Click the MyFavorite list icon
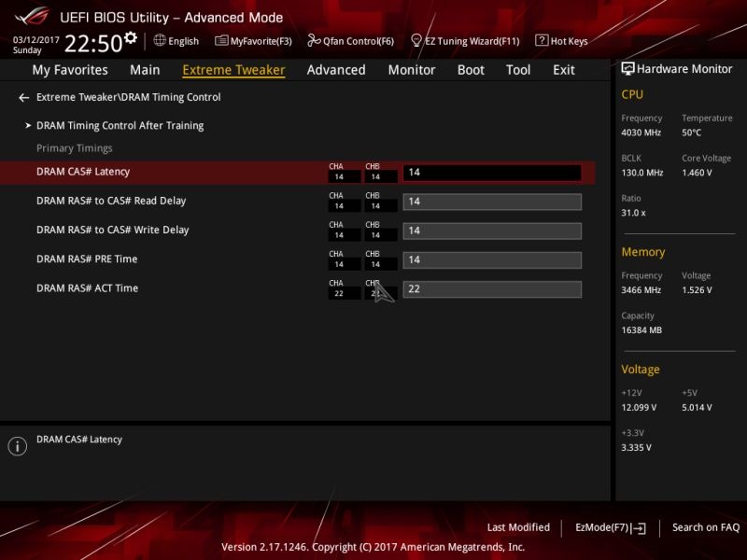 pos(221,40)
